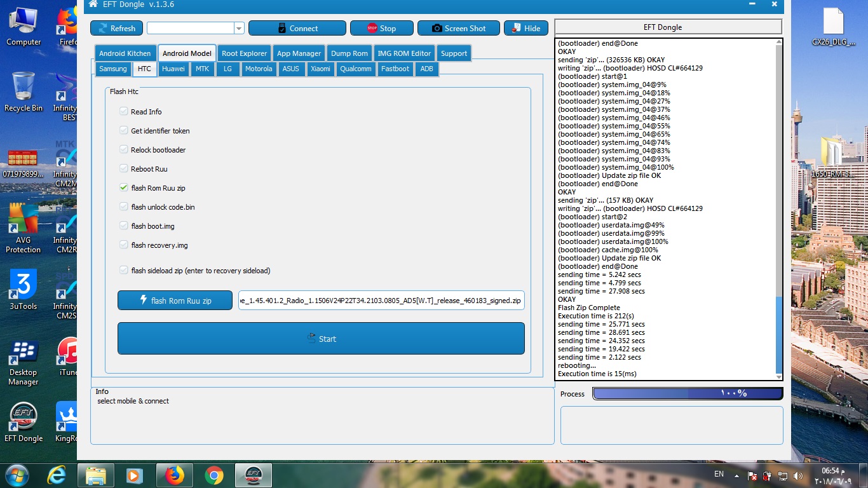
Task: Tick the flash unlock code.bin checkbox
Action: coord(124,207)
